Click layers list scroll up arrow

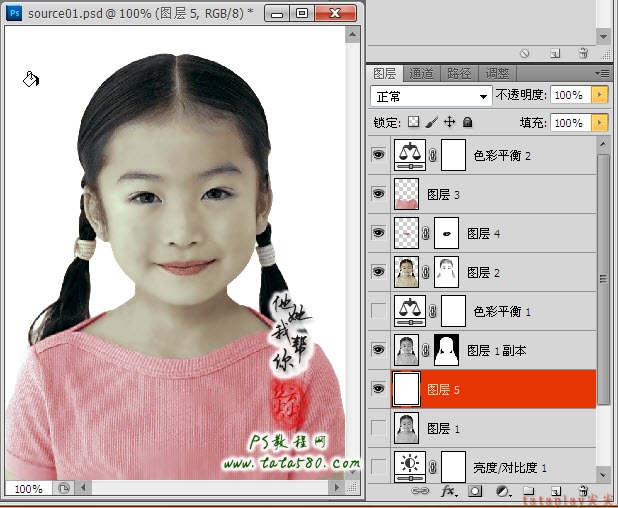click(603, 144)
